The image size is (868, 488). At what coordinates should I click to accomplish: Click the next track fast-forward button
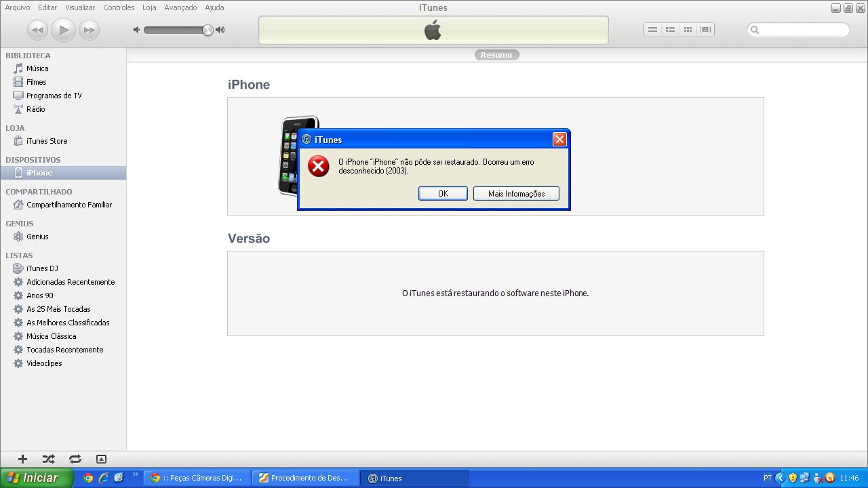tap(89, 30)
